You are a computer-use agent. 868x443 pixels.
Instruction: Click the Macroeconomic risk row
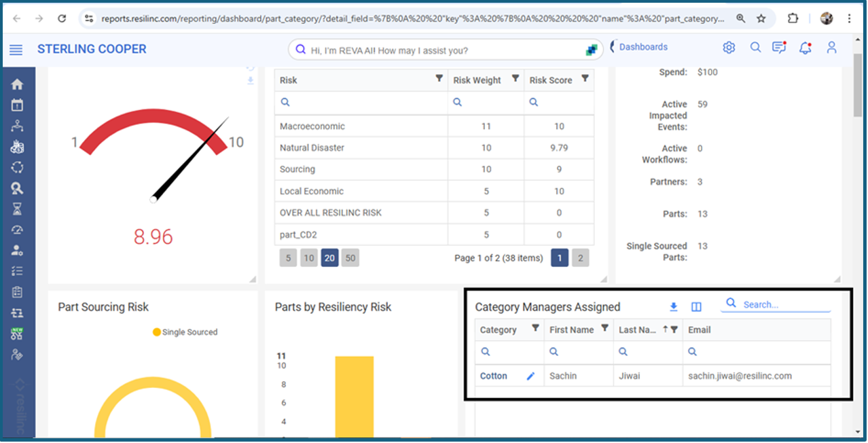[x=434, y=126]
